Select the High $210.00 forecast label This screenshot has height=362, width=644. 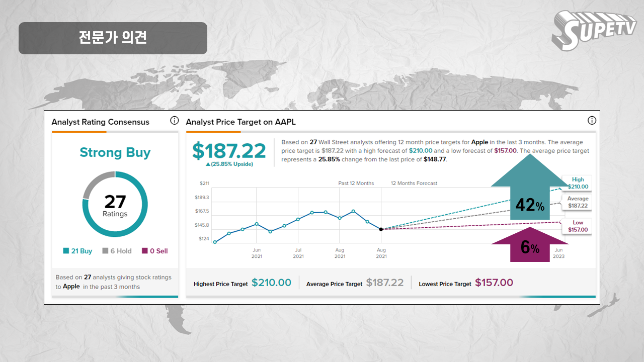tap(578, 183)
